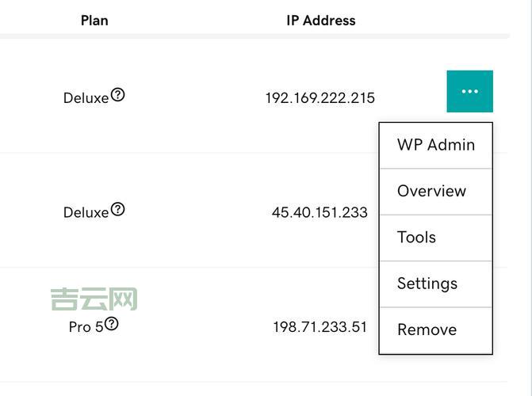Click the green 吉云网 watermark logo
This screenshot has height=396, width=532.
click(94, 299)
